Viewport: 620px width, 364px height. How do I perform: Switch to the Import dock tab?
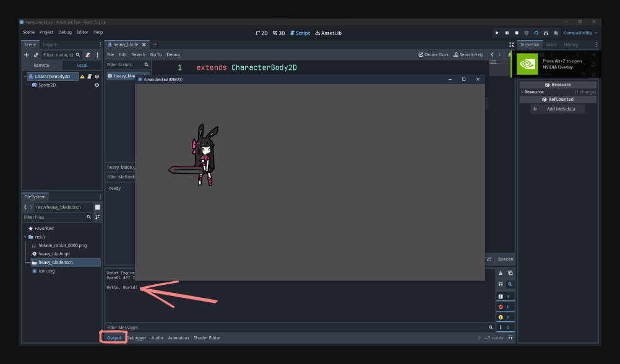(x=50, y=44)
